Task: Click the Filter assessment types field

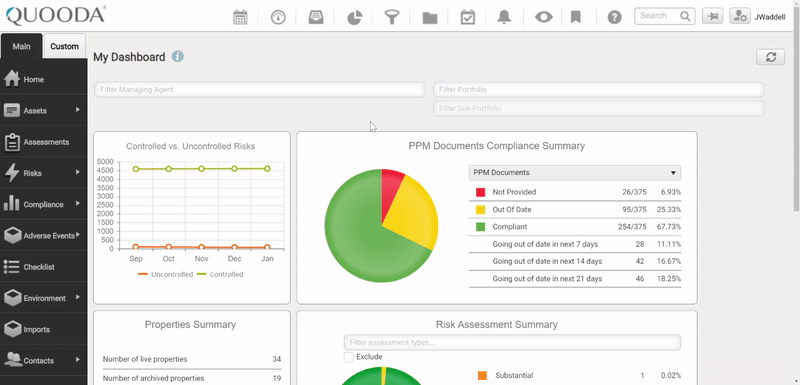Action: click(512, 343)
